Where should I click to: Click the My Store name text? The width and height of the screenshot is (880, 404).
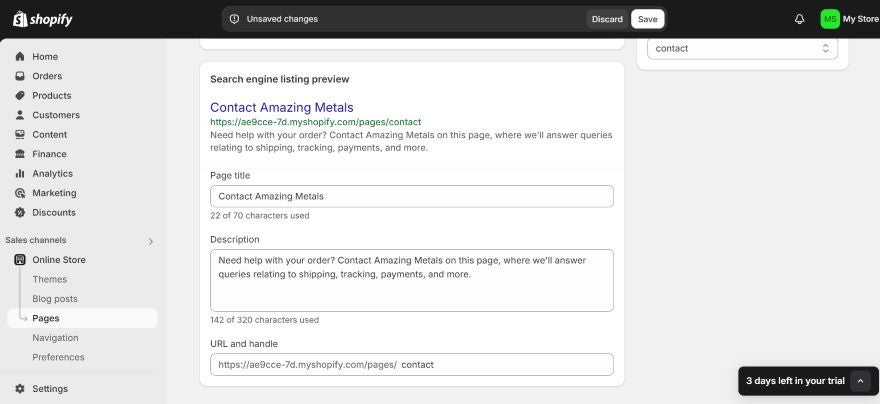[861, 19]
